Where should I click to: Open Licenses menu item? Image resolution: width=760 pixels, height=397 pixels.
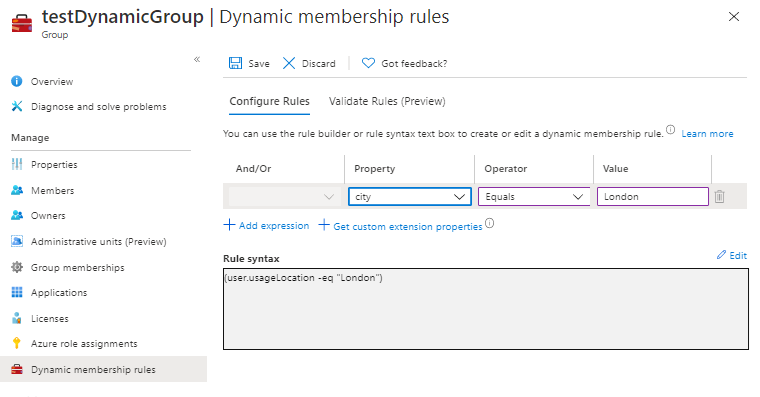pos(50,318)
